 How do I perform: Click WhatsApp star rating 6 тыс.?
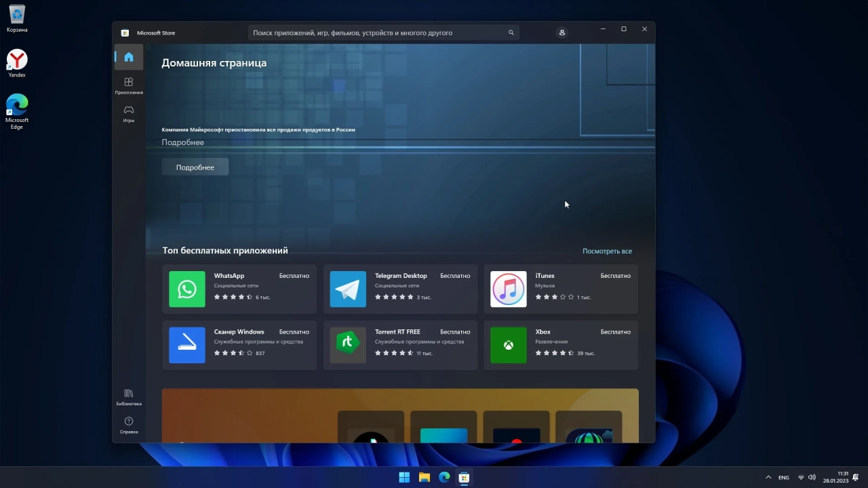[x=242, y=297]
